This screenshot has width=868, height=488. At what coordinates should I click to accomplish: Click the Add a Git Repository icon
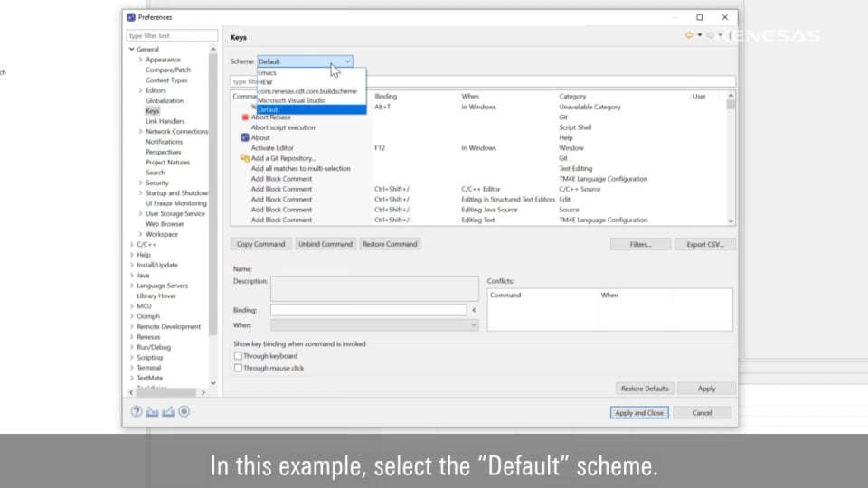tap(245, 158)
